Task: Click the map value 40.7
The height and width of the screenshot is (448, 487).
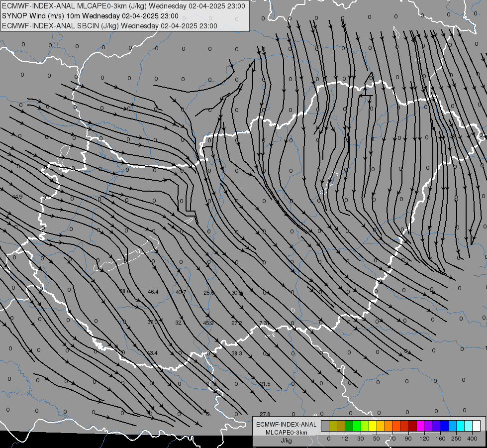Action: pyautogui.click(x=181, y=292)
